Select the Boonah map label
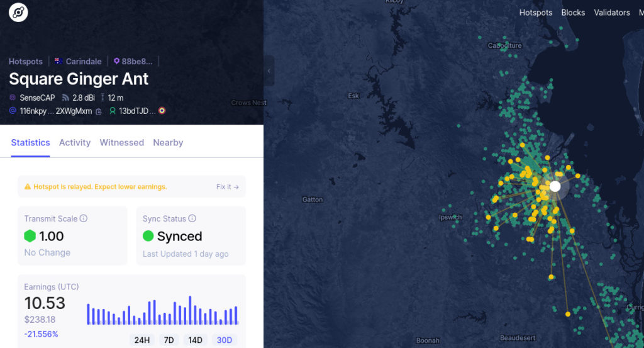Viewport: 644px width, 348px height. click(x=428, y=340)
